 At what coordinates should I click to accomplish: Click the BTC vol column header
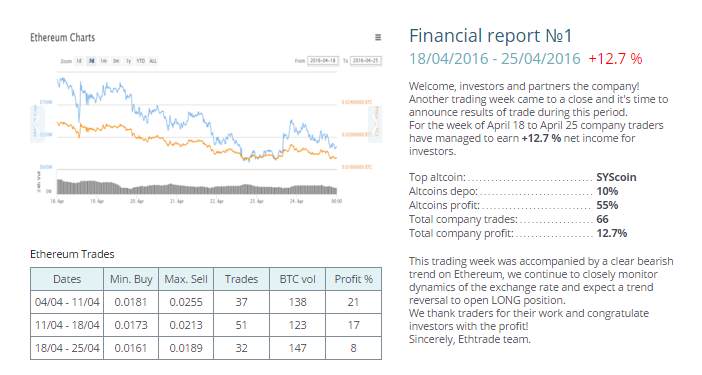[x=298, y=279]
